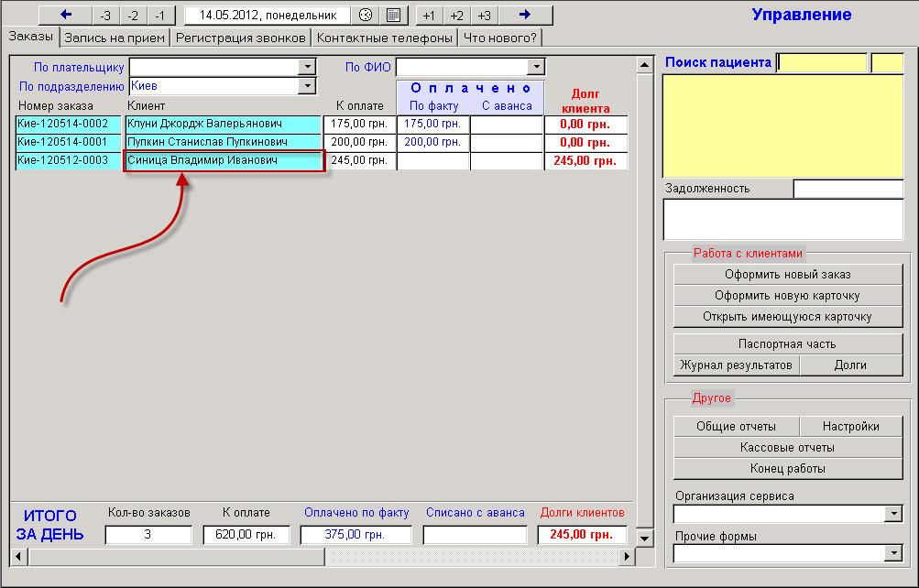Image resolution: width=919 pixels, height=588 pixels.
Task: Open the Регистрация звонков tab
Action: point(241,38)
